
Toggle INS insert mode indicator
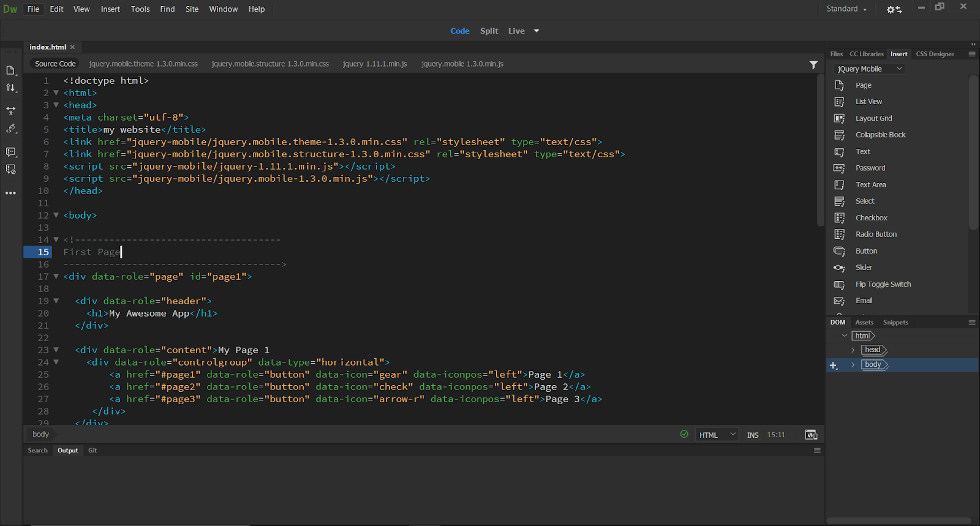[753, 435]
